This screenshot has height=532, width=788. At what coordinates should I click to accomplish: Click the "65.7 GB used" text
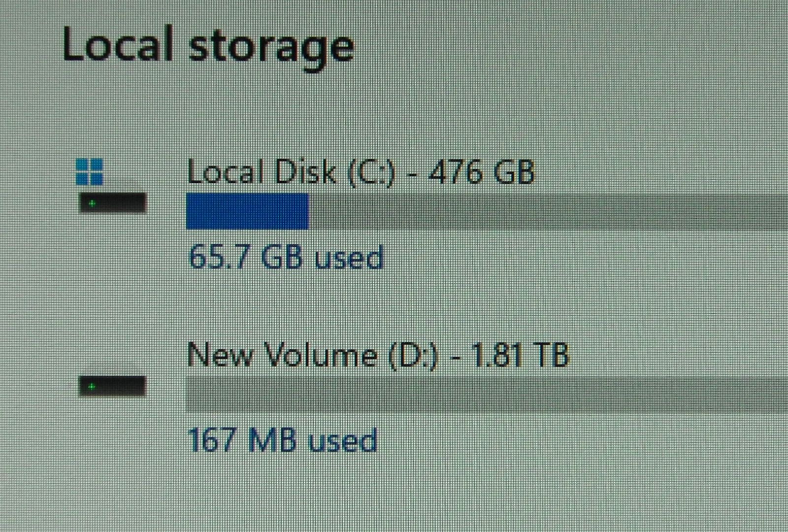286,257
